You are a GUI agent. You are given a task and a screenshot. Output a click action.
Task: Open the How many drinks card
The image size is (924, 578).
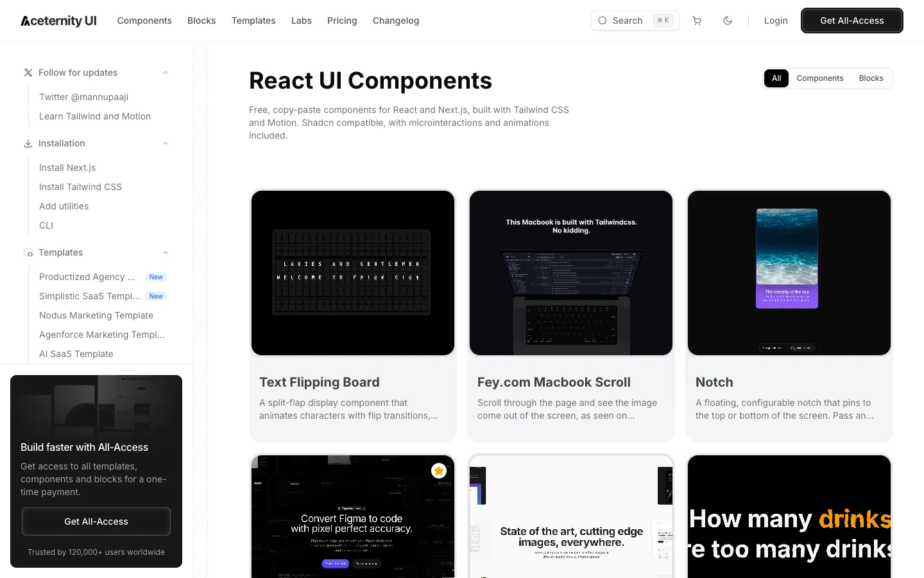tap(789, 517)
